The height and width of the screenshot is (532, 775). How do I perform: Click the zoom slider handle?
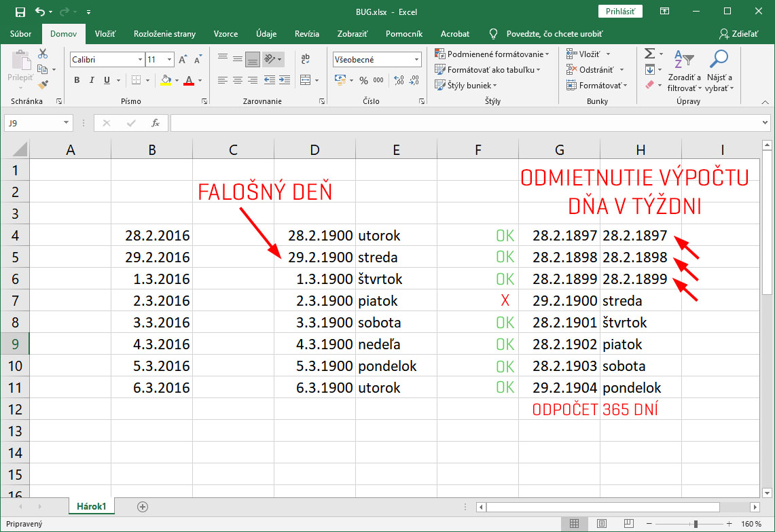[695, 524]
